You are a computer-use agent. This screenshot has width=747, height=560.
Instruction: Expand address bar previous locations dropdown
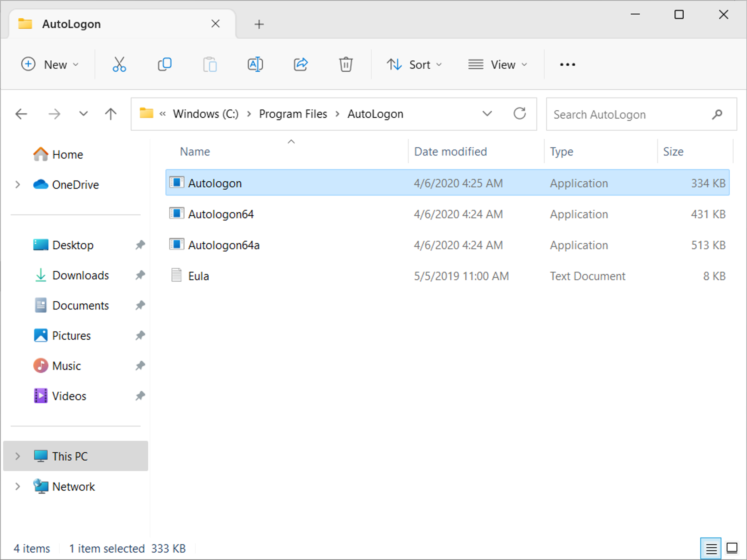coord(487,114)
